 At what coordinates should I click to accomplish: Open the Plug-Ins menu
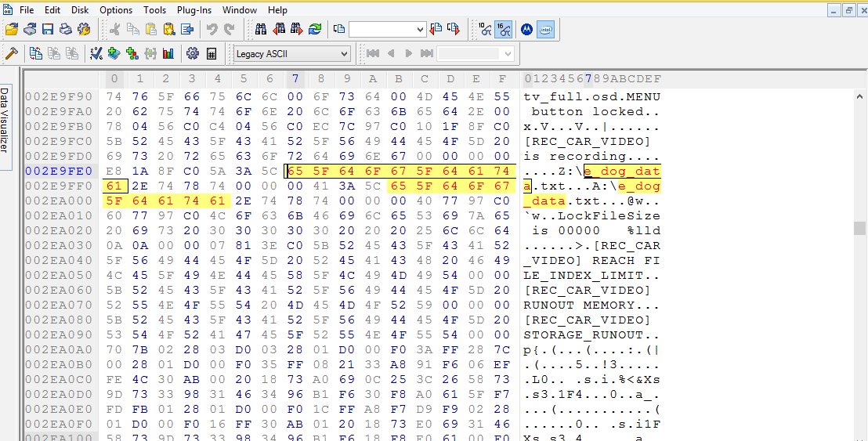click(193, 10)
